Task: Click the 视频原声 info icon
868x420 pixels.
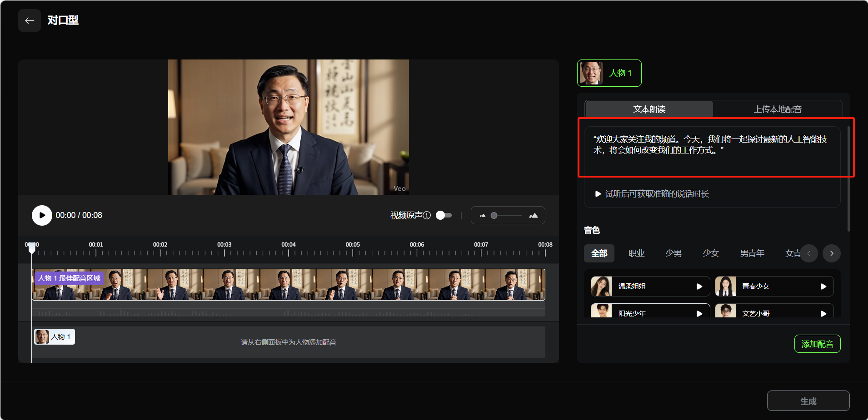Action: pos(427,215)
